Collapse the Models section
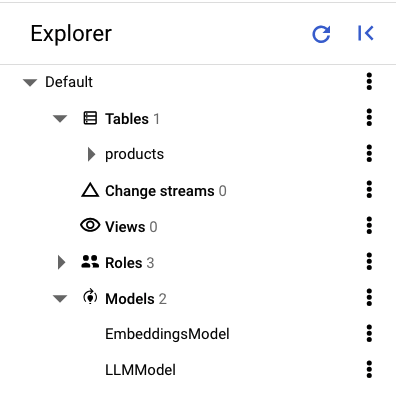Viewport: 396px width, 397px height. [60, 298]
